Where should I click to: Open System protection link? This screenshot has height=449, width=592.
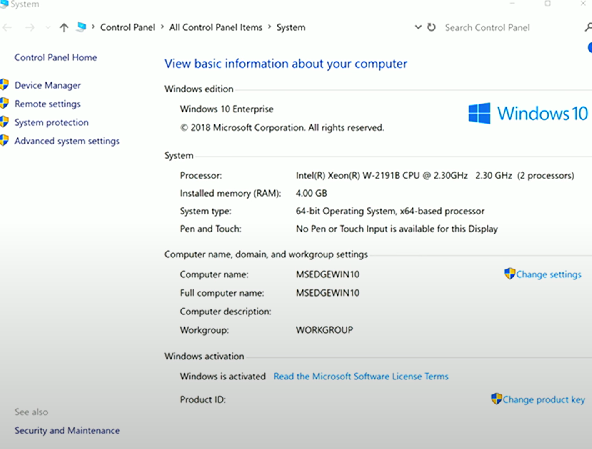(51, 122)
